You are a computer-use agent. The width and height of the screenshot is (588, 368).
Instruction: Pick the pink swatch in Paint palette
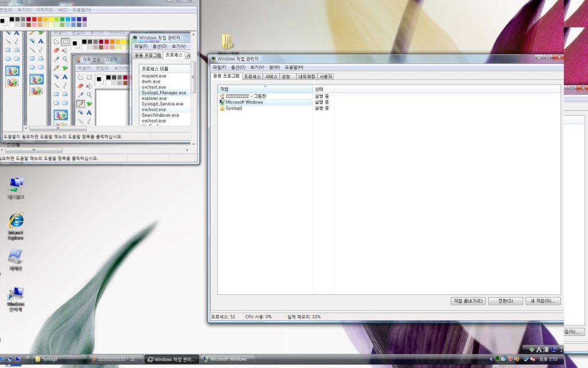(x=34, y=25)
